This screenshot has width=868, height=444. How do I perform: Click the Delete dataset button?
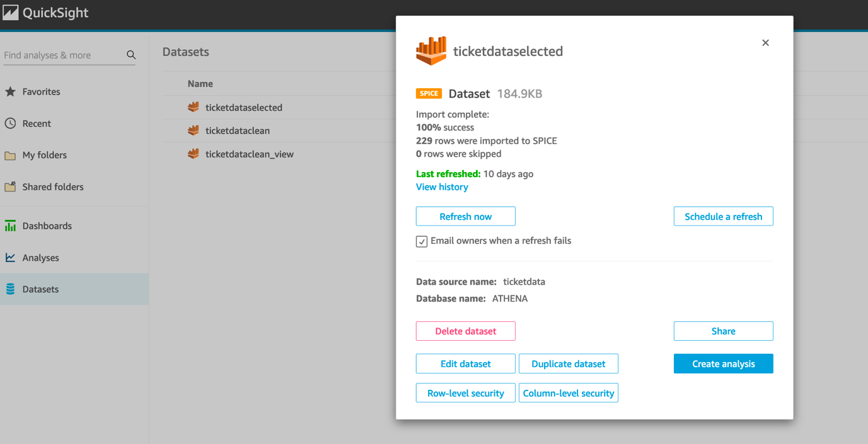point(465,331)
